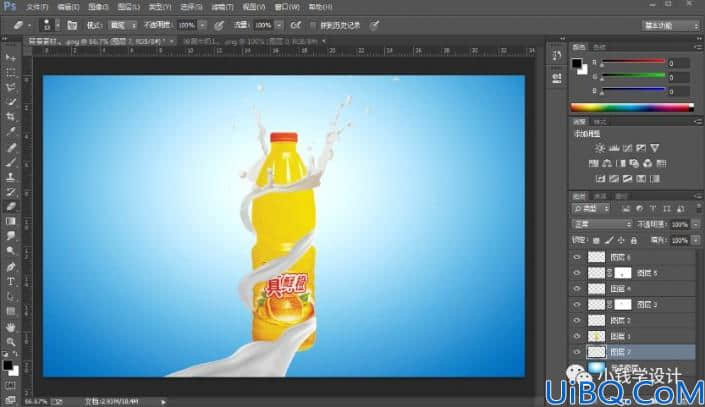Viewport: 705px width, 407px height.
Task: Open the Brightness/Contrast adjustment
Action: [x=600, y=148]
